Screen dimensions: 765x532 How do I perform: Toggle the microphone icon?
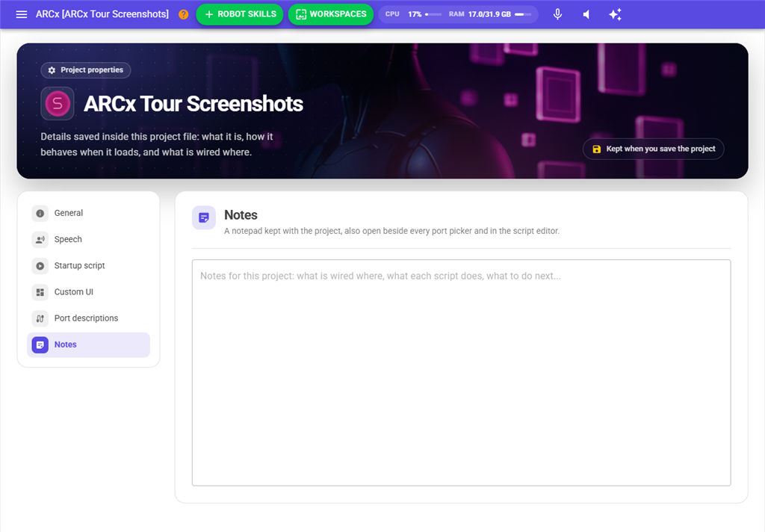point(557,14)
